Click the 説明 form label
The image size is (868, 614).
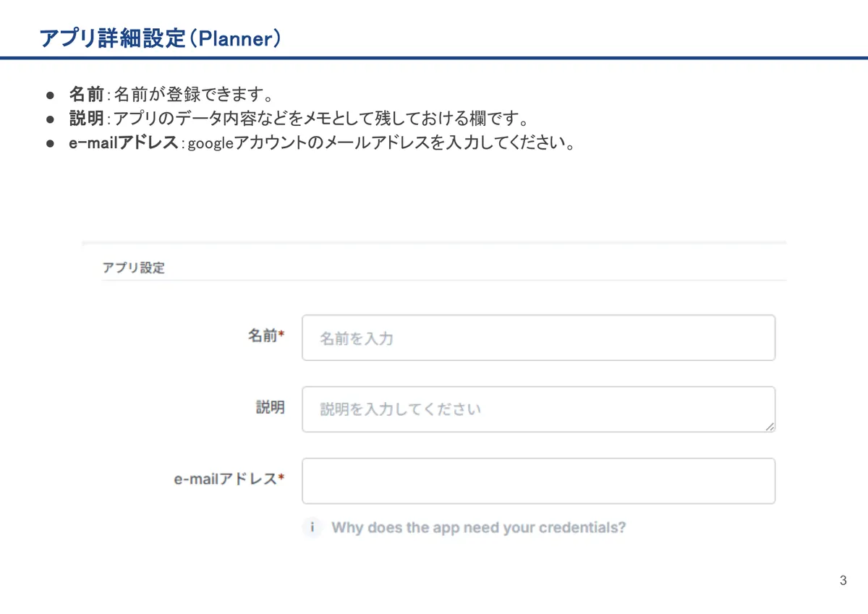pos(270,407)
